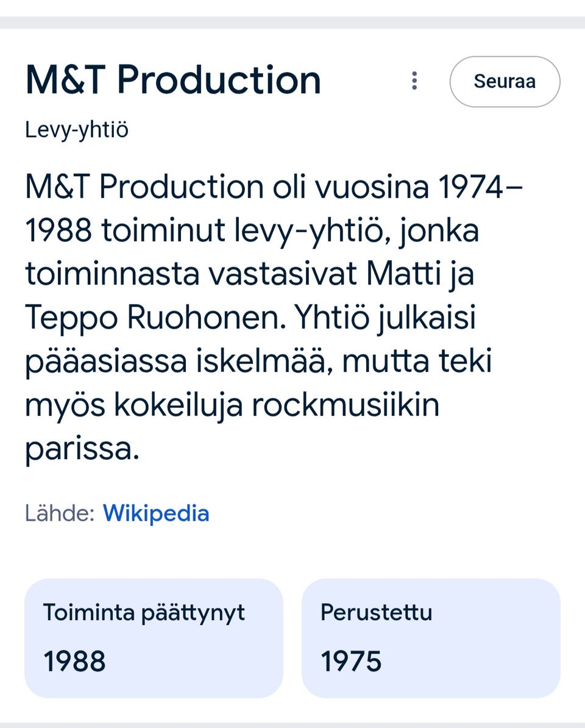Screen dimensions: 585x728
Task: Click the Levy-yhtiö subtitle
Action: 77,130
